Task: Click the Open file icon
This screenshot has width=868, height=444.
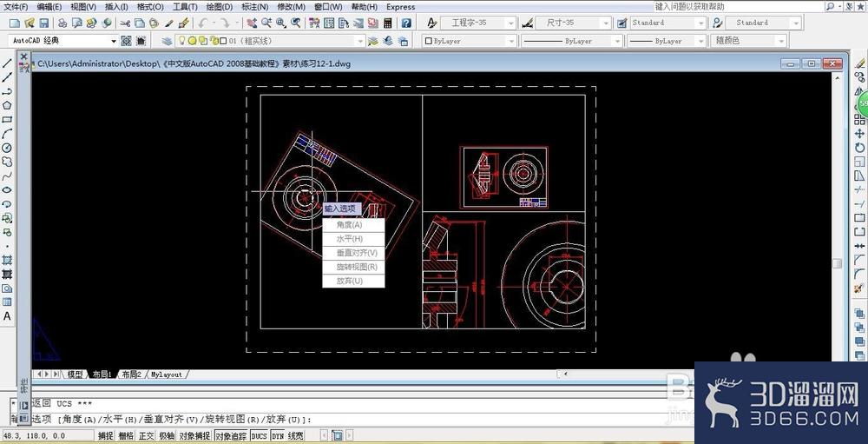Action: (x=30, y=23)
